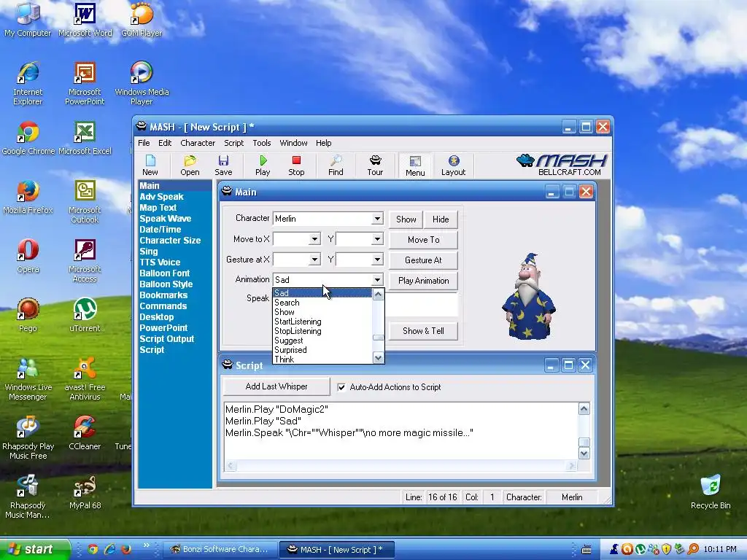747x560 pixels.
Task: Click the Merlin character image
Action: pos(529,296)
